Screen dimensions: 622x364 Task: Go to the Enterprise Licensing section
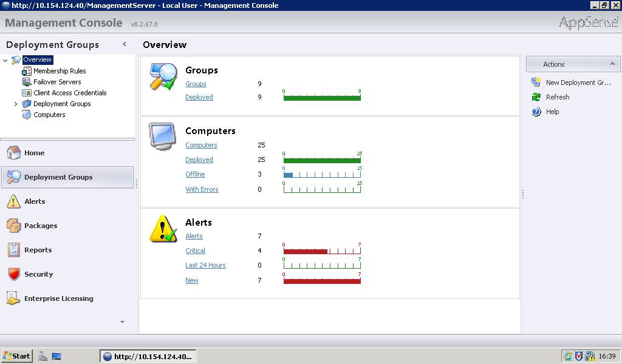[58, 298]
